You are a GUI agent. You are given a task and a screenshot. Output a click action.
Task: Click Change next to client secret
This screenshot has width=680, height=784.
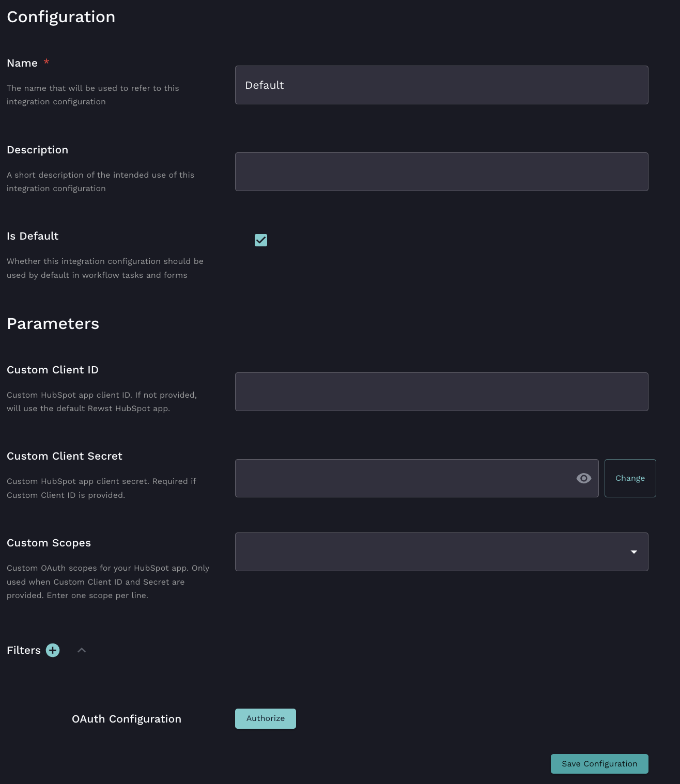click(x=630, y=478)
